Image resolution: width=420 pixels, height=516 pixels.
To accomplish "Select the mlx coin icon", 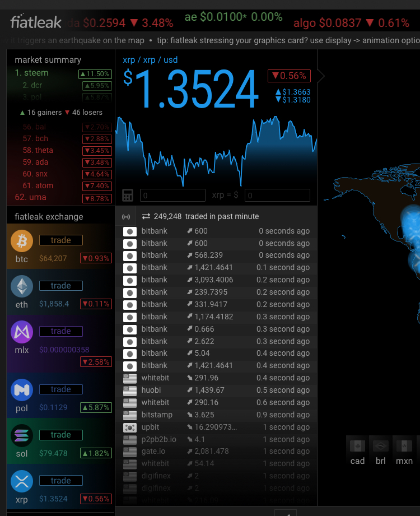I will coord(22,332).
